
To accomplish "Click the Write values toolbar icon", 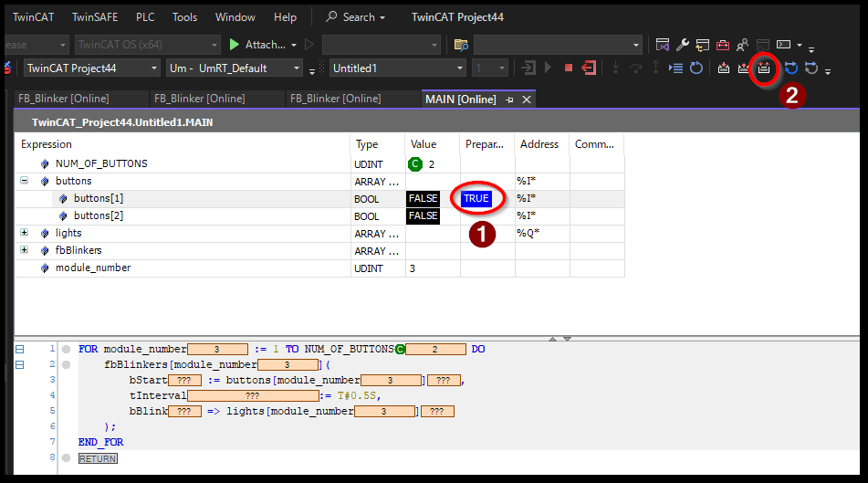I will (724, 68).
